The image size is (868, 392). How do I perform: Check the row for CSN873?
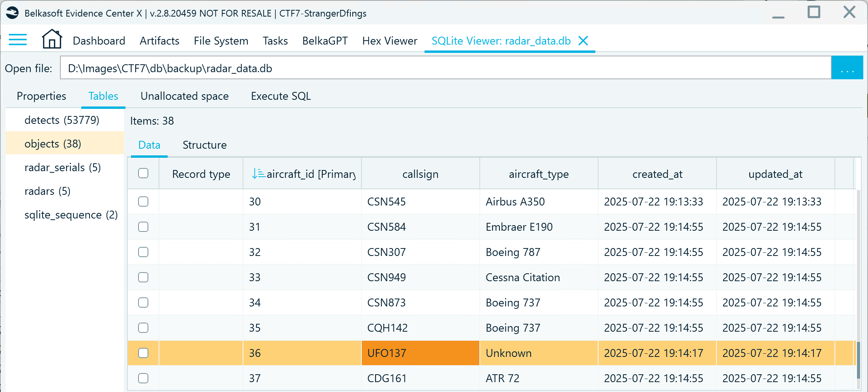coord(143,302)
